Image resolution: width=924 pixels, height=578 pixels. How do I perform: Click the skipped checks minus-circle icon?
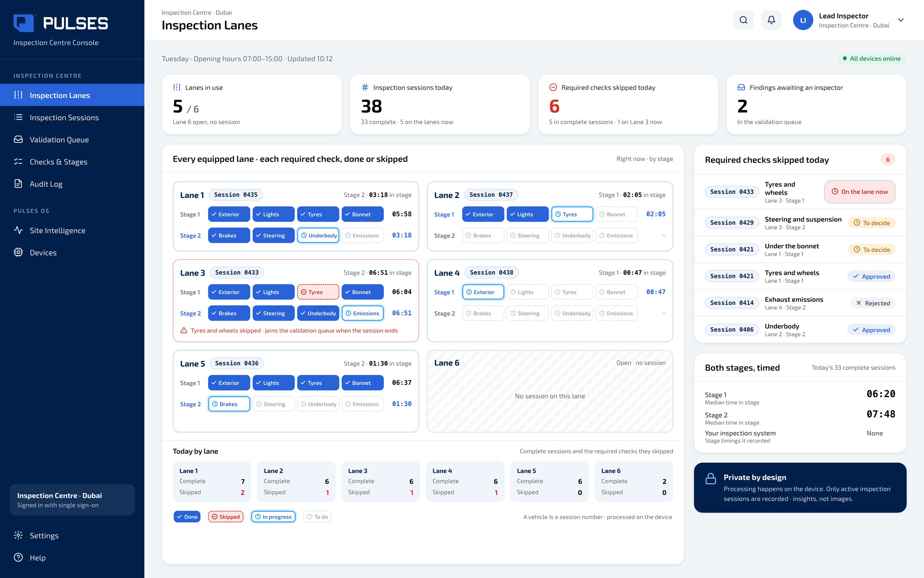point(553,87)
